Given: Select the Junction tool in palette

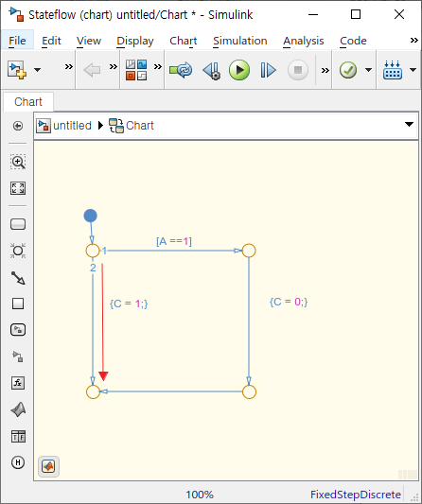Looking at the screenshot, I should tap(18, 251).
